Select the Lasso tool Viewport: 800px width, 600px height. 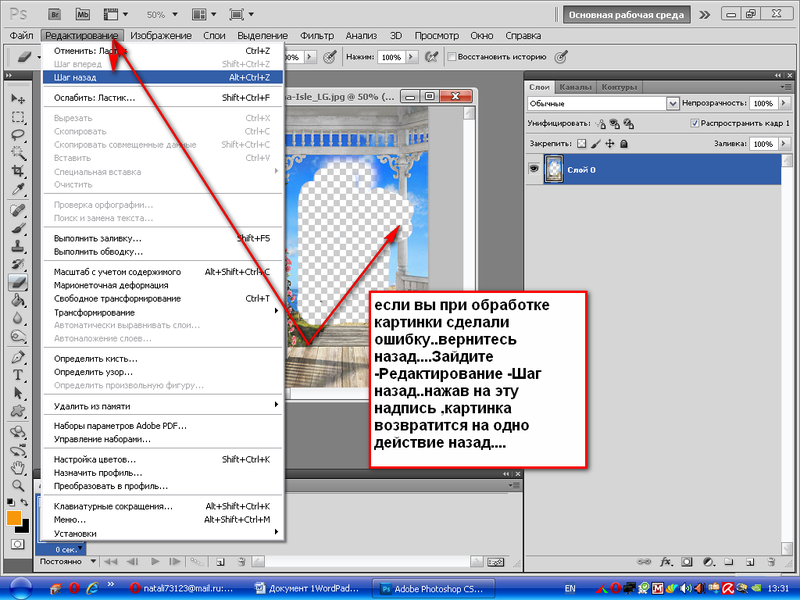tap(18, 135)
